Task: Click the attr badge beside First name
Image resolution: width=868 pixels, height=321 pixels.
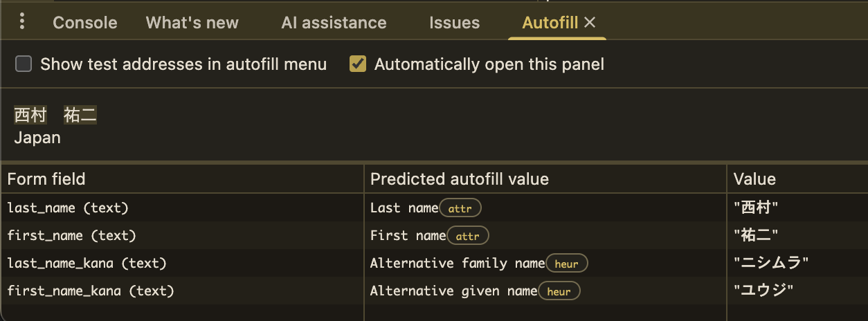Action: pos(468,236)
